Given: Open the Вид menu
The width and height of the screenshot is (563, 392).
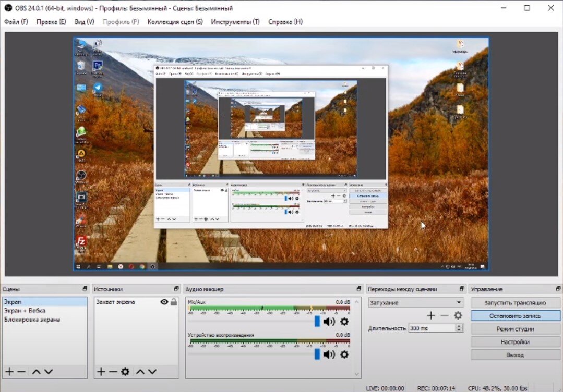Looking at the screenshot, I should pos(85,21).
